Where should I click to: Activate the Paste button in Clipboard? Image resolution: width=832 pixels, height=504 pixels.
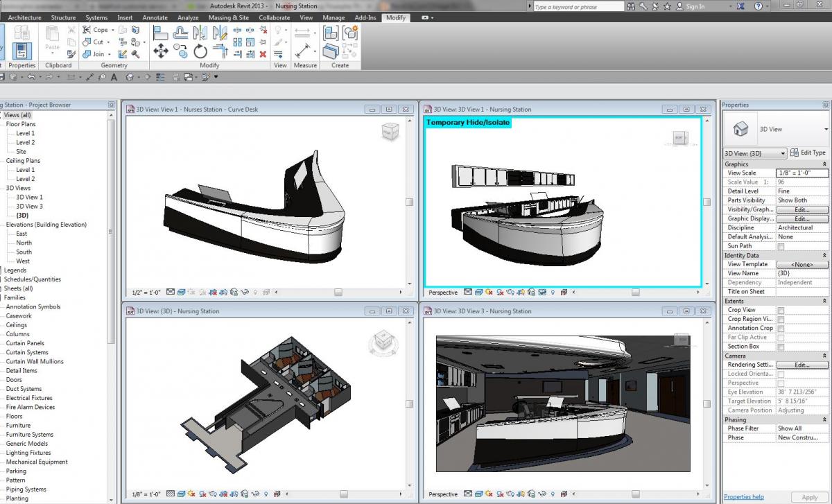point(52,39)
